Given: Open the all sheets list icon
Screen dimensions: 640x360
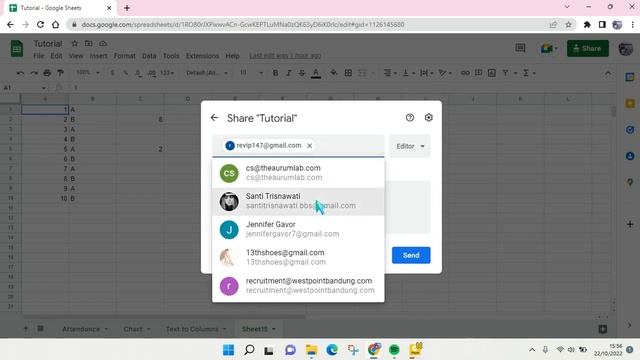Looking at the screenshot, I should 40,329.
